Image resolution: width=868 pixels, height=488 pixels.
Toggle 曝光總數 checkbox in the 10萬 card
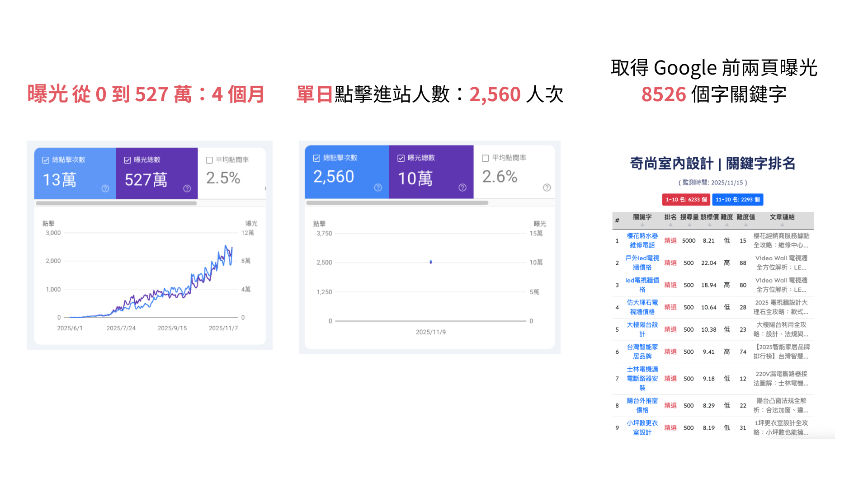pyautogui.click(x=401, y=158)
